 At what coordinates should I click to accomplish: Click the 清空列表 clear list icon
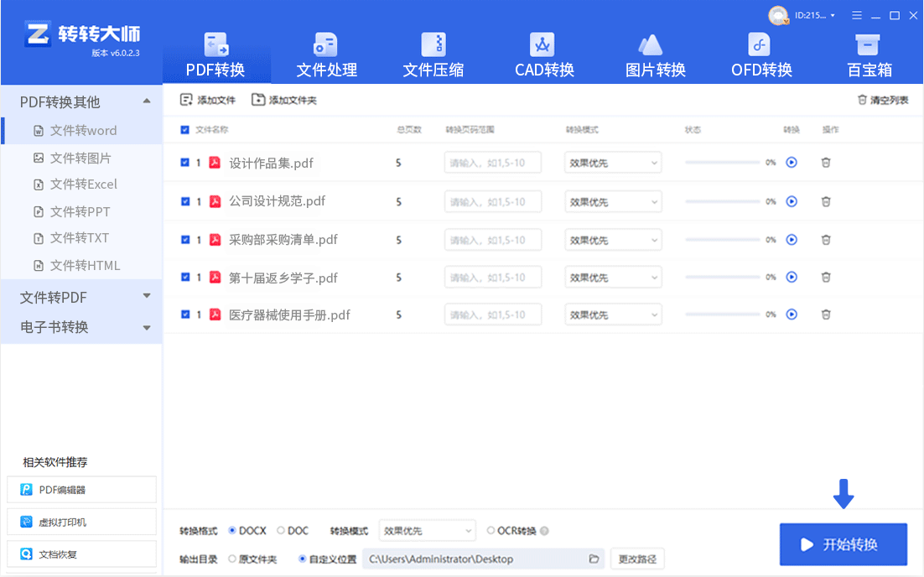tap(862, 100)
